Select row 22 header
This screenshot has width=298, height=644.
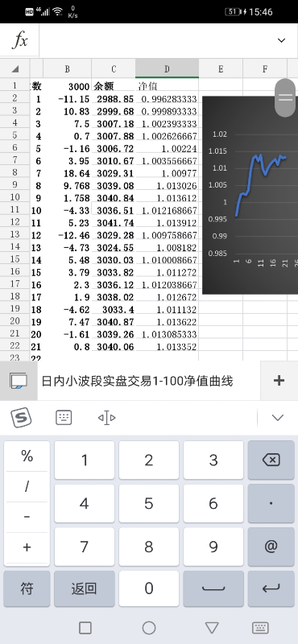pos(15,346)
